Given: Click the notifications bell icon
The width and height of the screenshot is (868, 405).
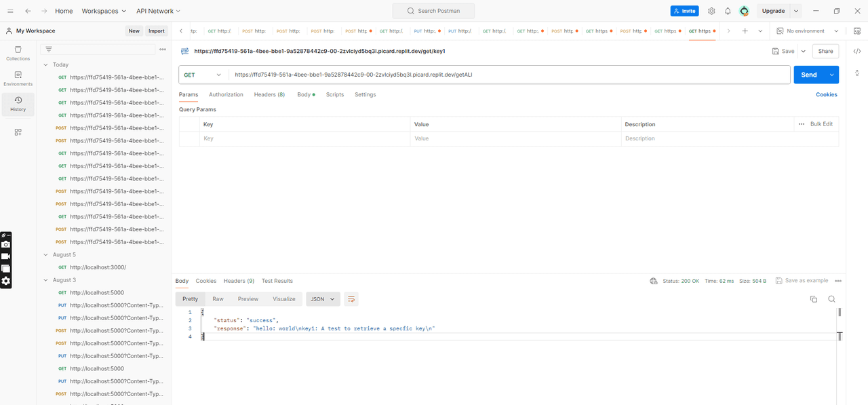Looking at the screenshot, I should pos(728,11).
